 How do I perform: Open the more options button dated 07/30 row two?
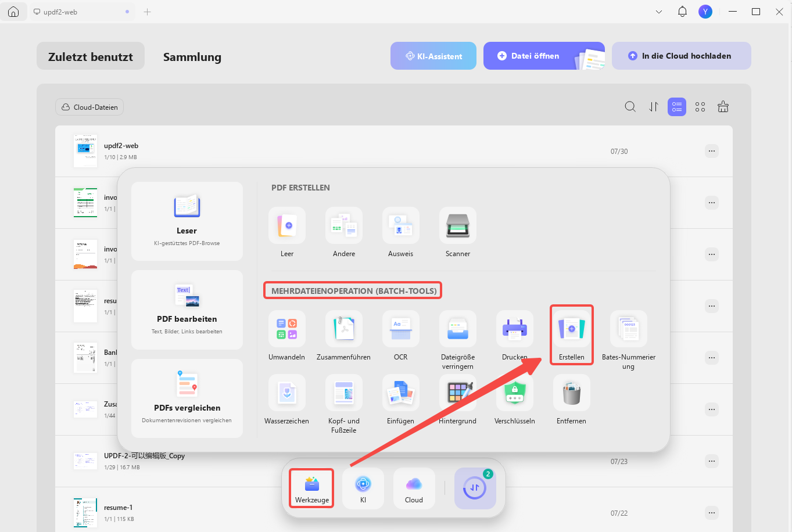point(712,203)
